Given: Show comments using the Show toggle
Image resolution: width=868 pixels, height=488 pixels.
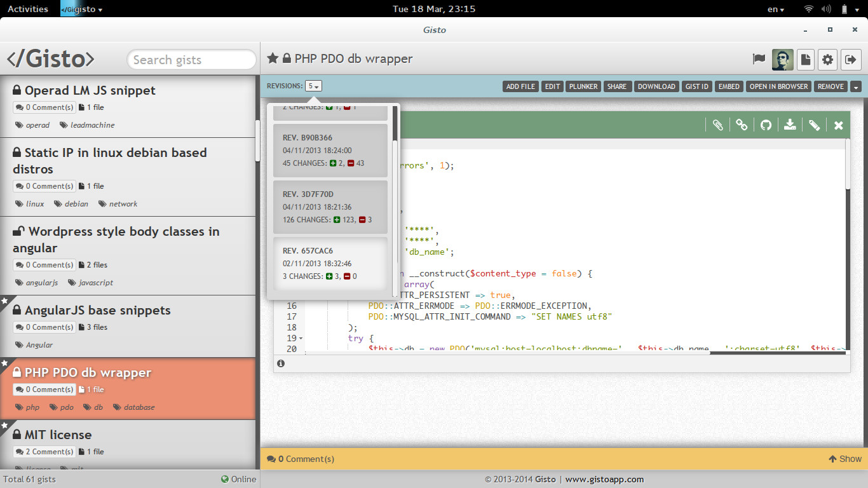Looking at the screenshot, I should (845, 459).
